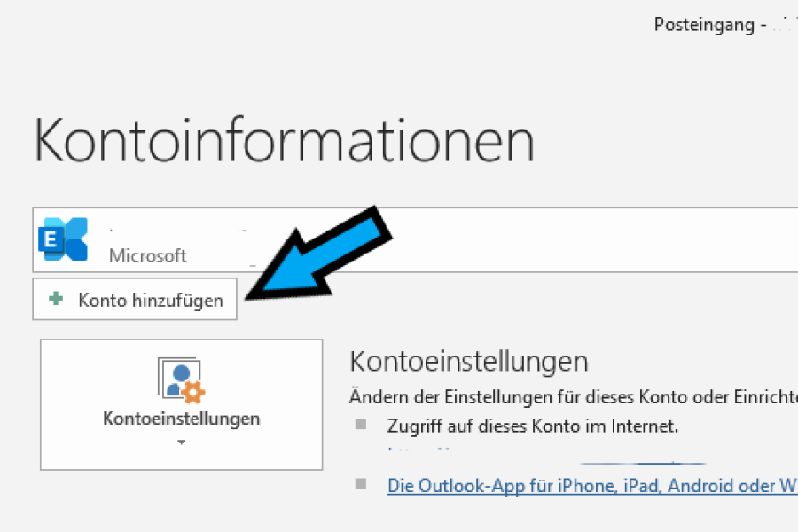This screenshot has width=798, height=532.
Task: Click the redacted account name above "Microsoft"
Action: tap(176, 229)
